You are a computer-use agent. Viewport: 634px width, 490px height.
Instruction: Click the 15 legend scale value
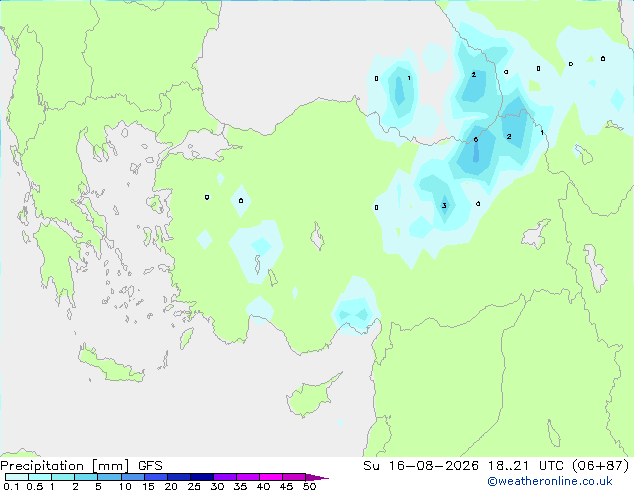pyautogui.click(x=148, y=486)
